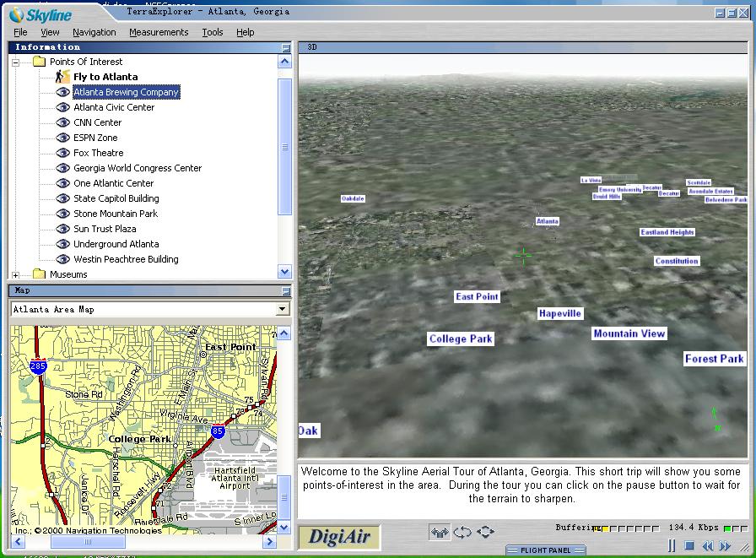Select One Atlantic Center entry
Screen dimensions: 756x558
tap(113, 183)
